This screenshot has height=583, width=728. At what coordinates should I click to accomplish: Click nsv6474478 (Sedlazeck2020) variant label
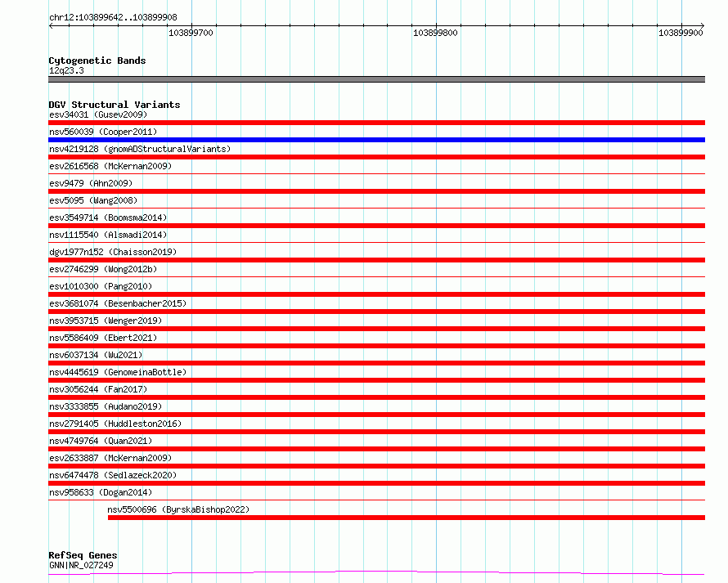pos(113,475)
